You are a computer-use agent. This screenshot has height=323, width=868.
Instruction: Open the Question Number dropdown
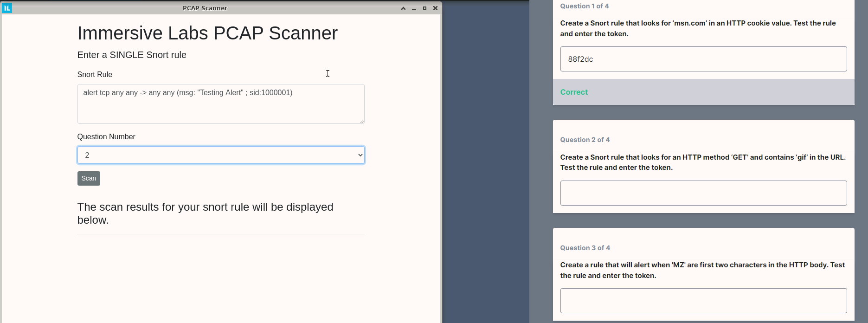[x=221, y=155]
